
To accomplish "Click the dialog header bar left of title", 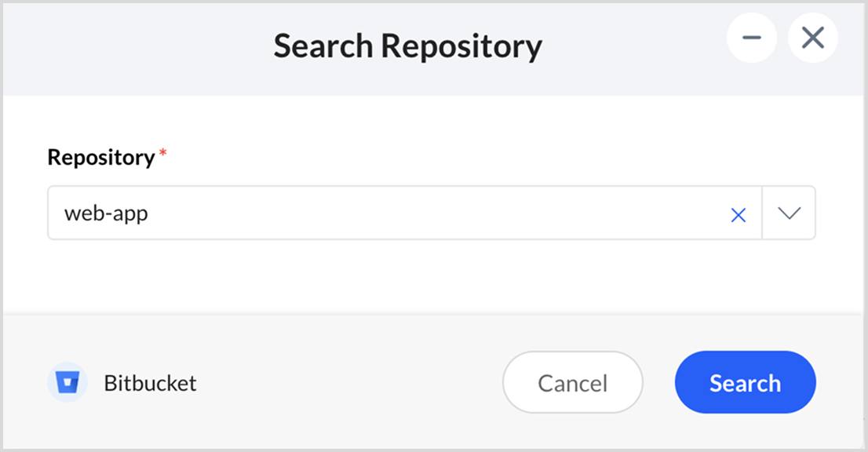I will click(x=133, y=47).
